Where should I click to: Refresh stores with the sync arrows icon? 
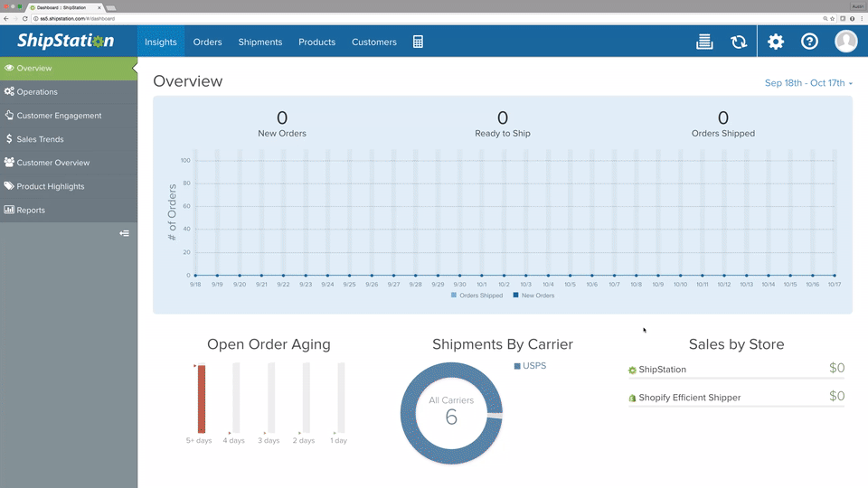(739, 42)
